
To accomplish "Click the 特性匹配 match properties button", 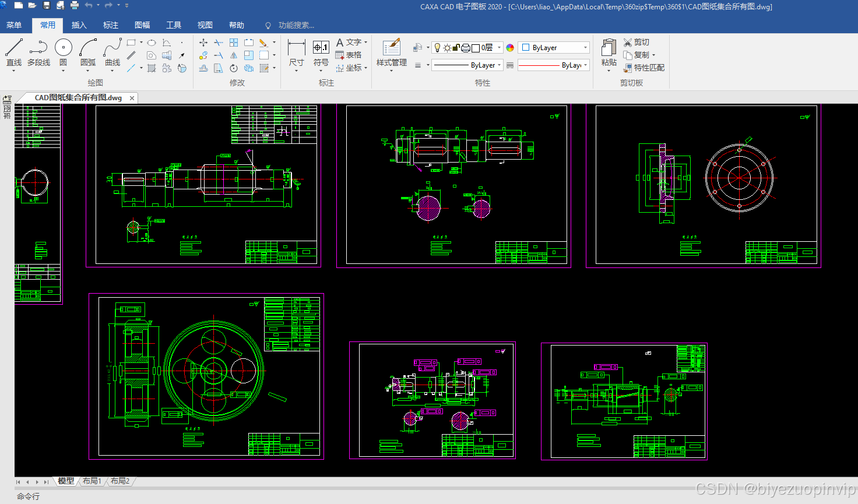I will pos(643,68).
